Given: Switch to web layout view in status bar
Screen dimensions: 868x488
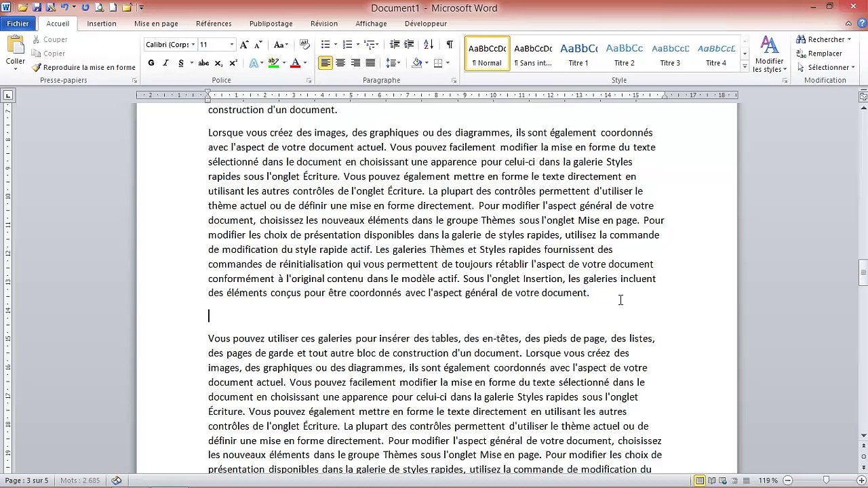Looking at the screenshot, I should (x=723, y=481).
